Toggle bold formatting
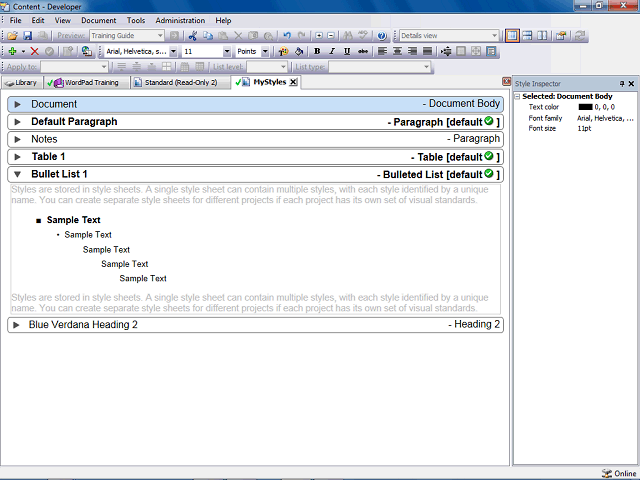 click(317, 51)
